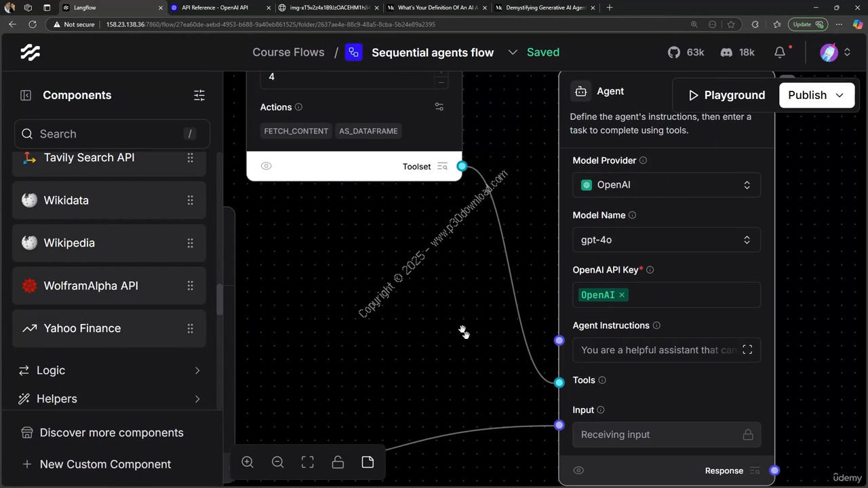The width and height of the screenshot is (868, 488).
Task: Toggle canvas lock icon
Action: tap(338, 462)
